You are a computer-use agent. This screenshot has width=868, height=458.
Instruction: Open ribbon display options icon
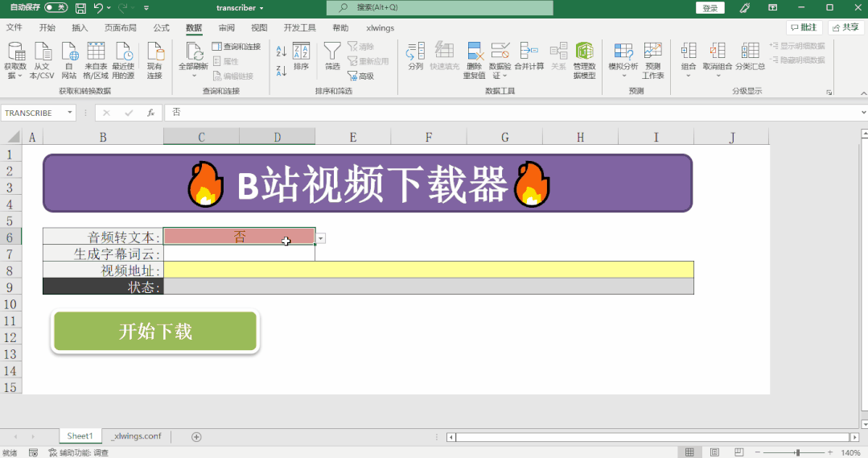pyautogui.click(x=773, y=8)
